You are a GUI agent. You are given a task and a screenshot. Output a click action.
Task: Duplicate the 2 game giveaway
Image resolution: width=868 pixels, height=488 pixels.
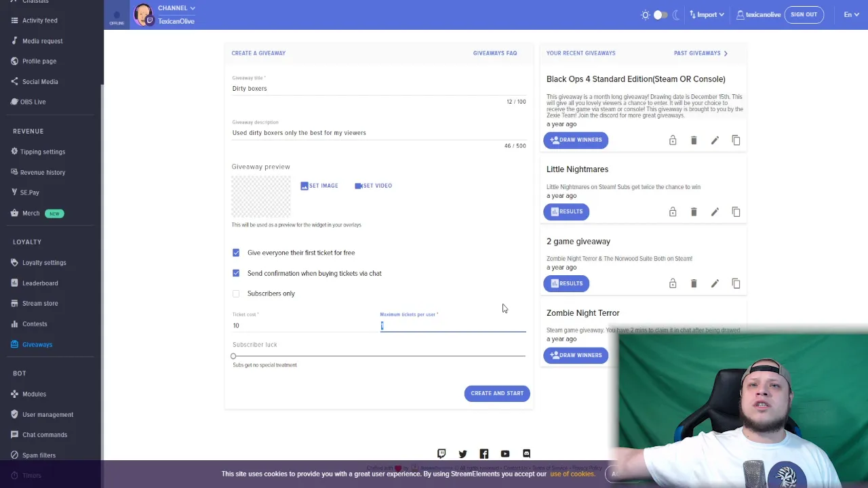coord(736,284)
